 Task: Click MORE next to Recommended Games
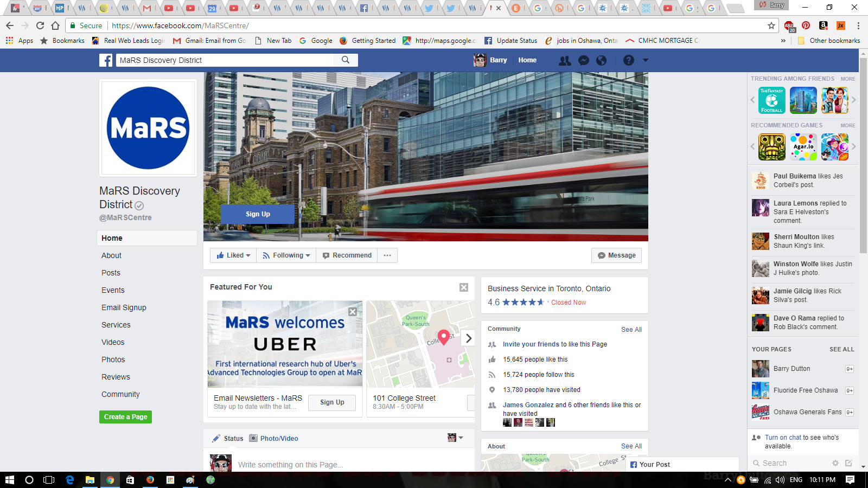coord(847,126)
